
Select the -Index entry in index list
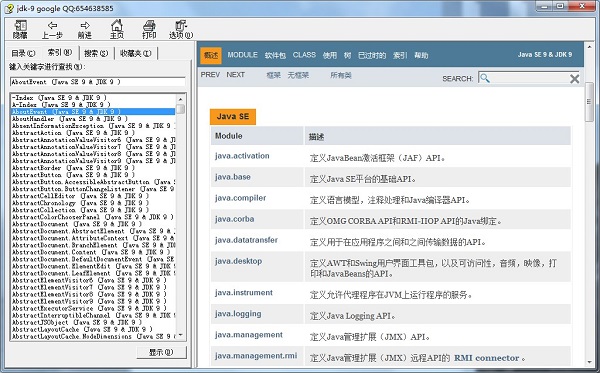click(x=59, y=98)
